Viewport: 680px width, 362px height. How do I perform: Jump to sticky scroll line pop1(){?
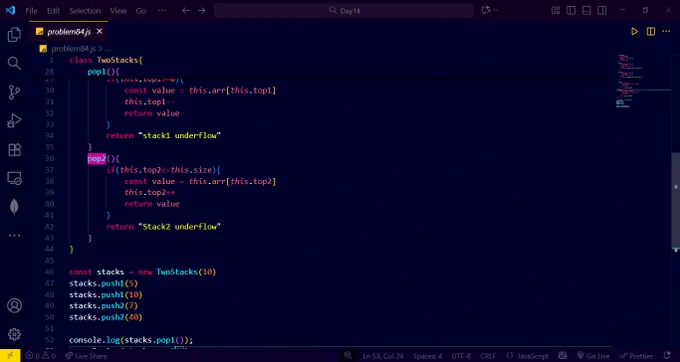click(x=103, y=72)
